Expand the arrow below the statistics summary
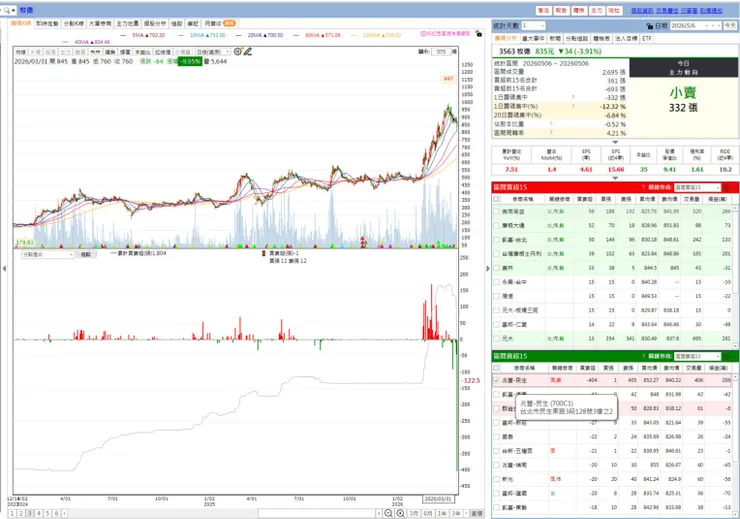Image resolution: width=740 pixels, height=519 pixels. click(615, 142)
